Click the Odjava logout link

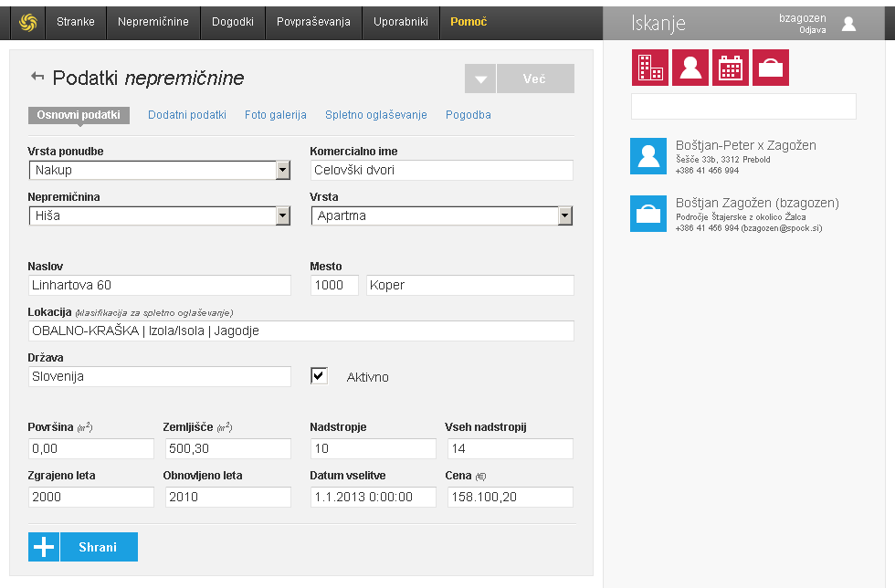[813, 30]
